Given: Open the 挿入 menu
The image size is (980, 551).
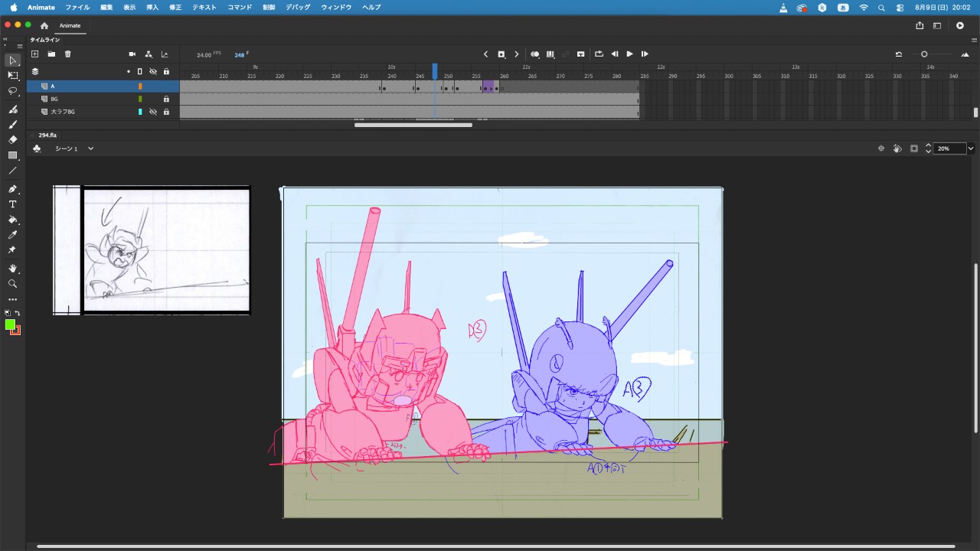Looking at the screenshot, I should 152,7.
